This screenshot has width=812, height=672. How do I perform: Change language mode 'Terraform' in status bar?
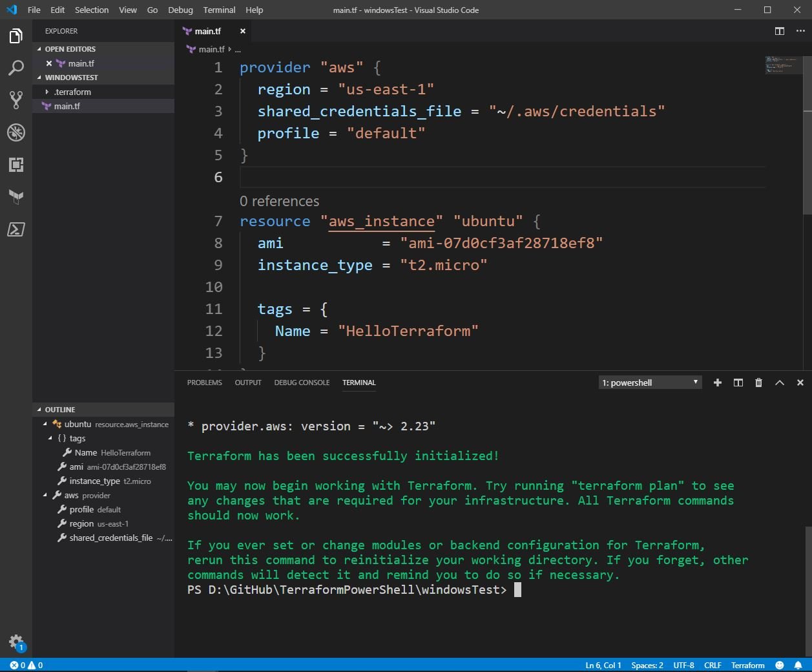pyautogui.click(x=748, y=665)
